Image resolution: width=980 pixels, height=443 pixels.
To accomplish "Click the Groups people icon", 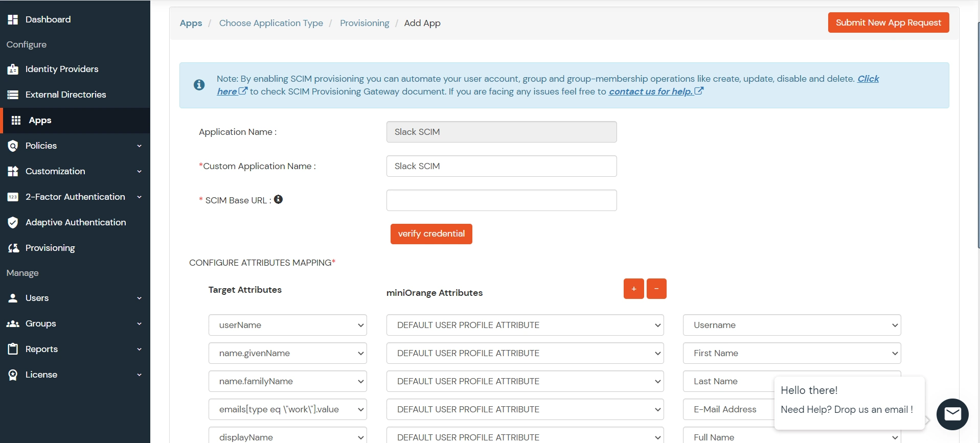I will (x=13, y=324).
